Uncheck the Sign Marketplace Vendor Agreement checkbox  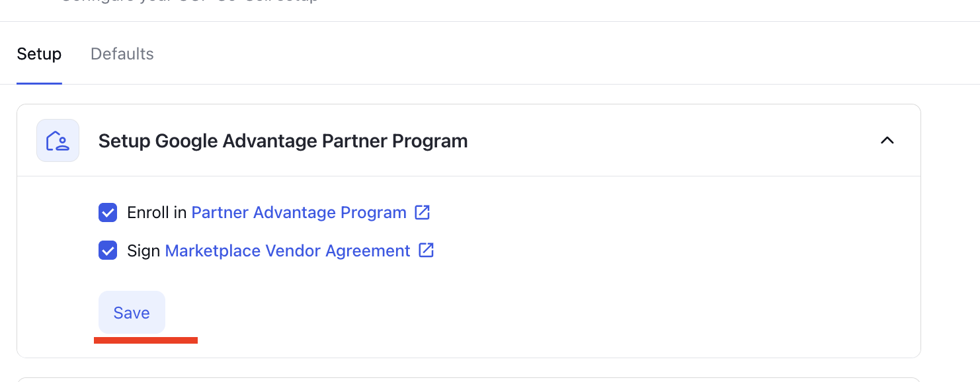[108, 251]
